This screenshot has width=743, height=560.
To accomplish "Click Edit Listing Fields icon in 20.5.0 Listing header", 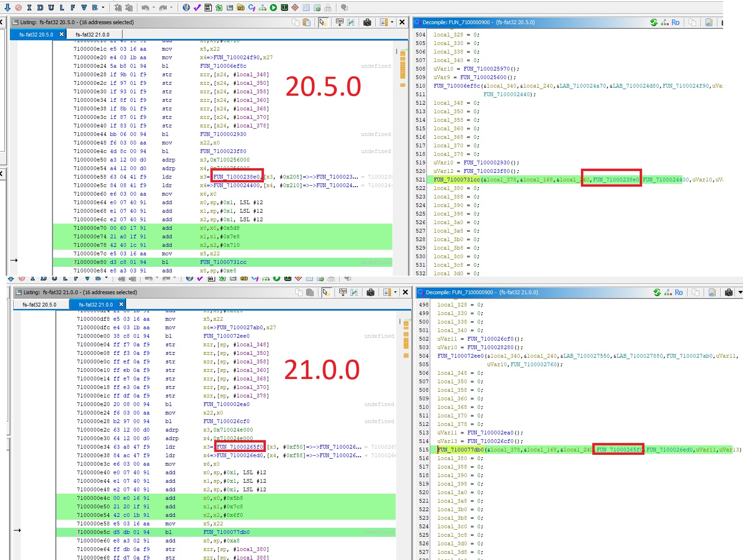I will point(340,22).
